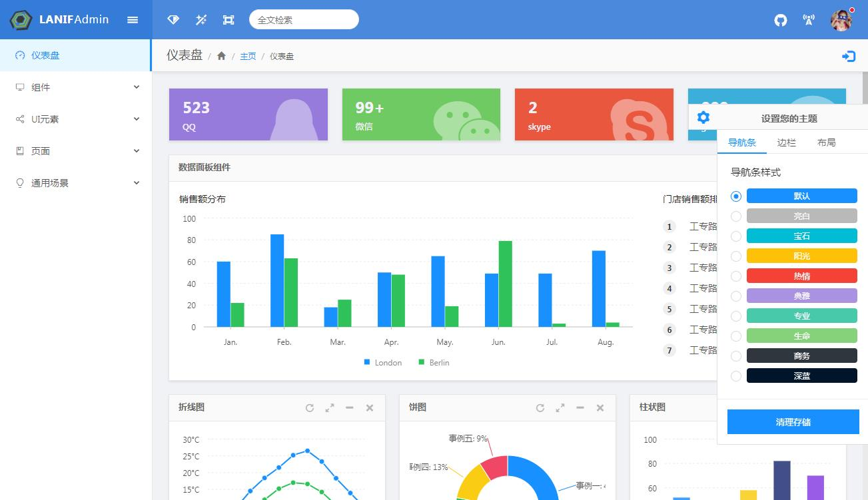
Task: Select the 专业 navbar style radio
Action: pyautogui.click(x=736, y=316)
